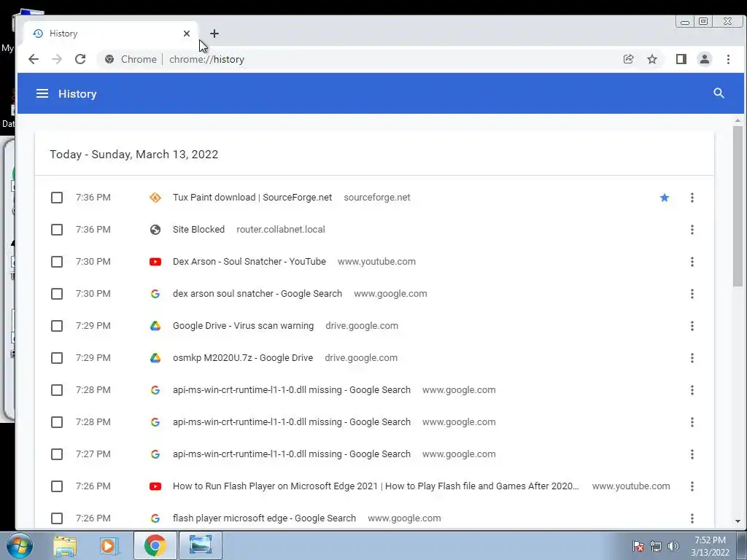
Task: Tick the dex arson Google Search checkbox
Action: (x=57, y=294)
